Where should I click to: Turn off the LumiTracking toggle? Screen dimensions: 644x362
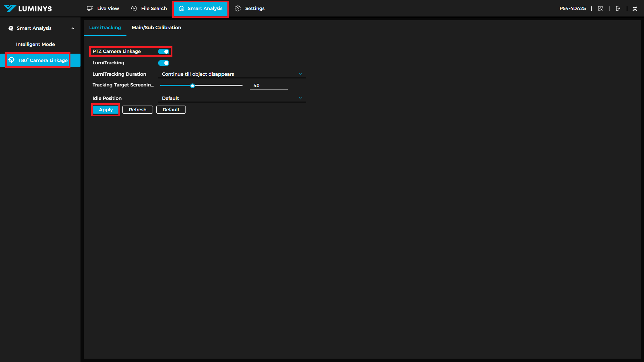click(164, 63)
